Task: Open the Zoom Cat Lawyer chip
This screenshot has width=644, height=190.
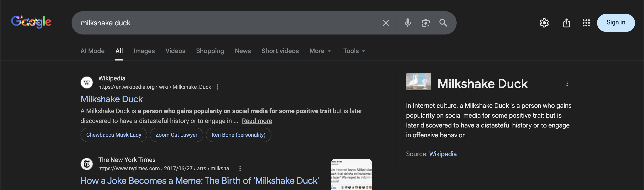Action: (x=176, y=135)
